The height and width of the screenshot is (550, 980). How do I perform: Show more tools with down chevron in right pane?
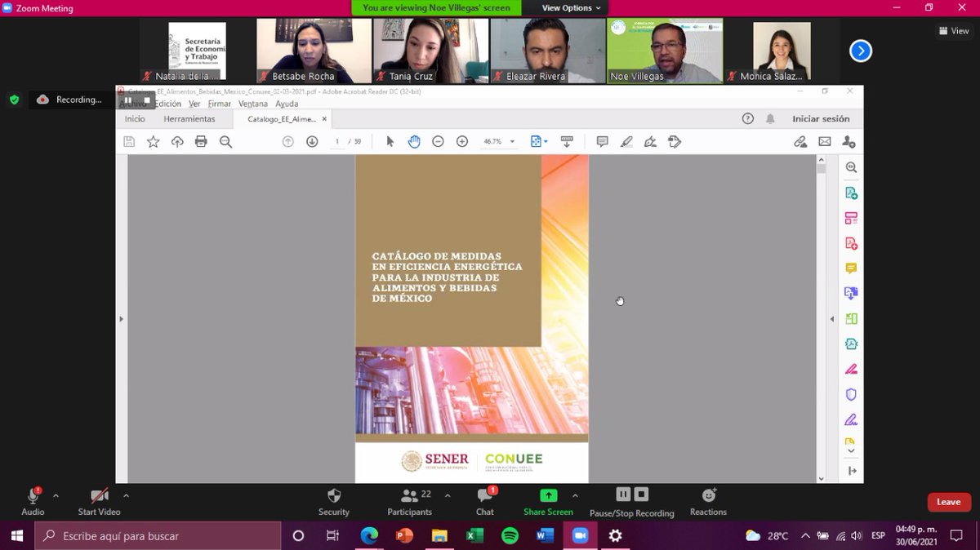point(851,450)
